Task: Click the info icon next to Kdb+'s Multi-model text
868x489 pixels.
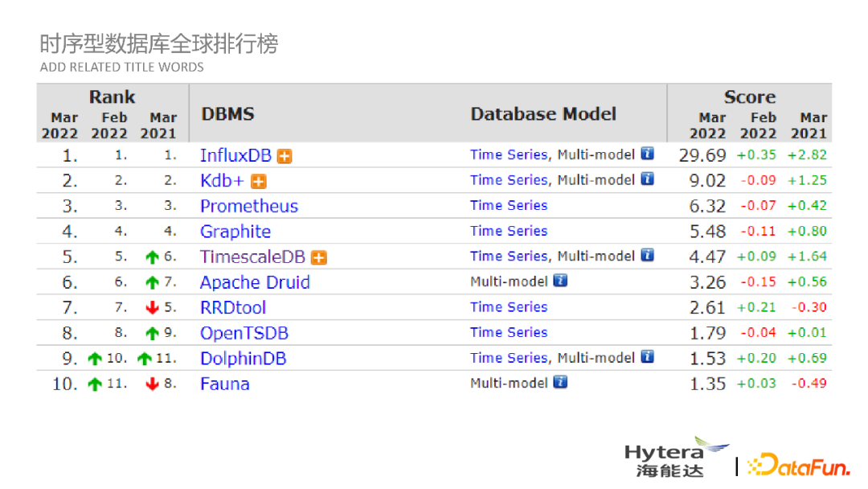Action: tap(647, 179)
